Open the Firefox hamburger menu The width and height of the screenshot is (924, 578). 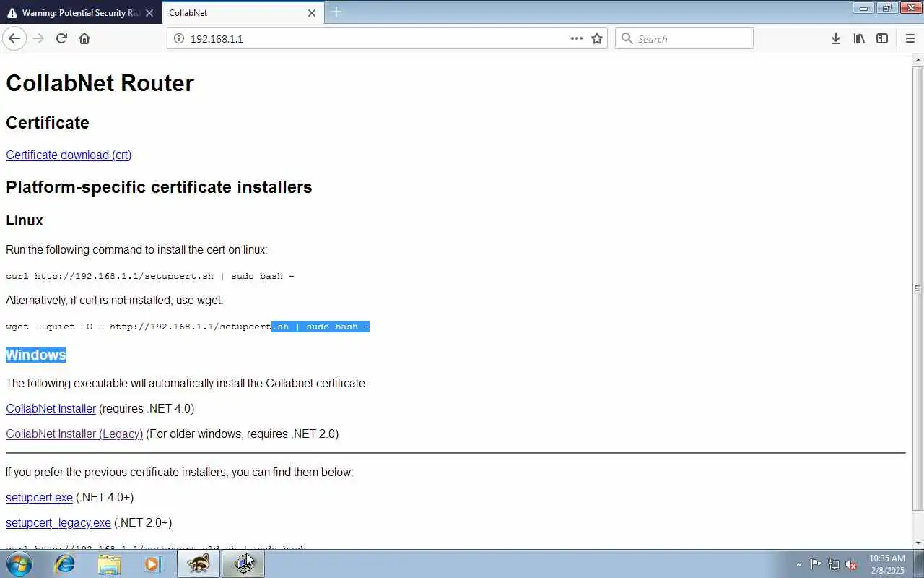910,38
